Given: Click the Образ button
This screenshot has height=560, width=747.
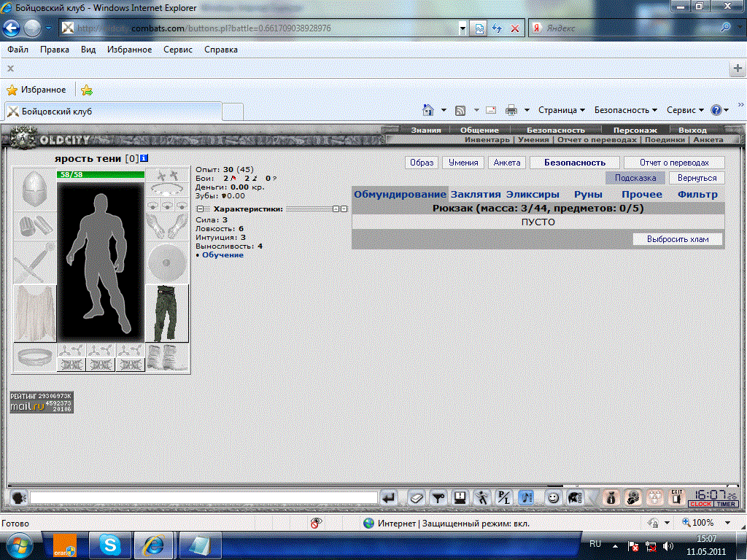Looking at the screenshot, I should pyautogui.click(x=422, y=163).
